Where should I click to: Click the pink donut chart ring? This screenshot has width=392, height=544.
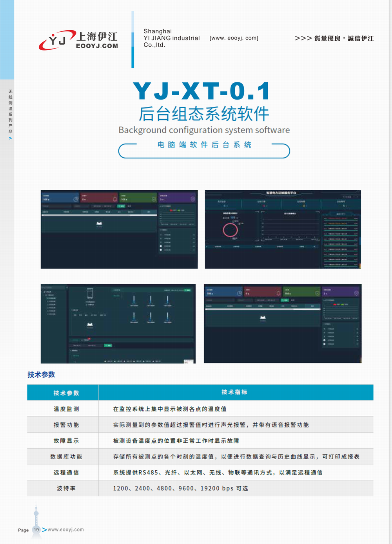coord(230,230)
